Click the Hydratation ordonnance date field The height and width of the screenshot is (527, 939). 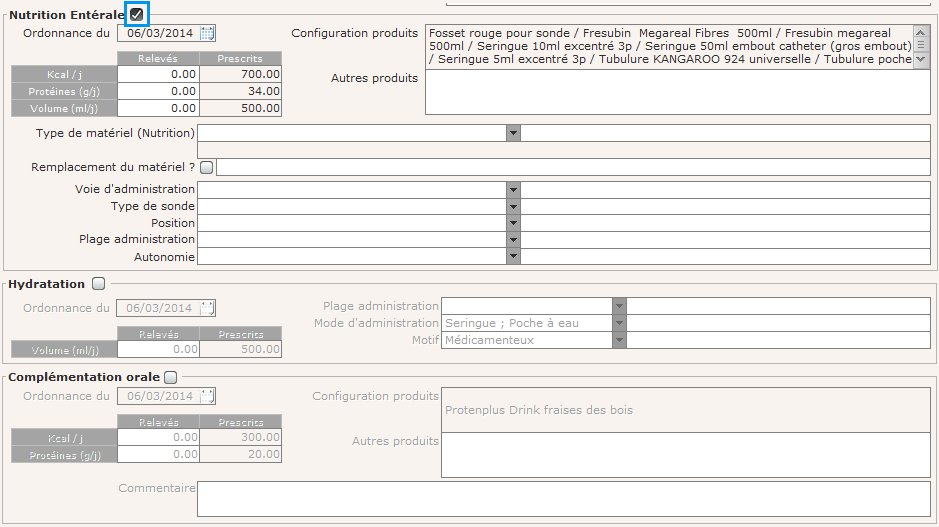[x=158, y=308]
